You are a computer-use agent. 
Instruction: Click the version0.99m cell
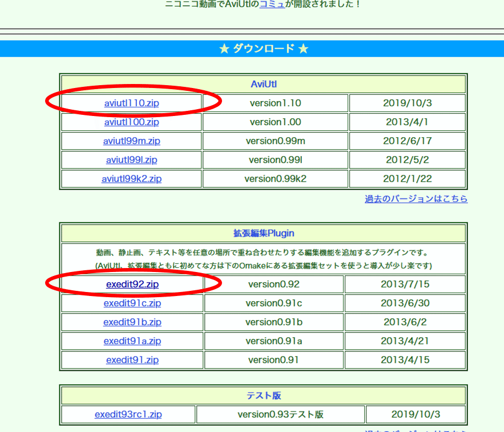click(276, 141)
